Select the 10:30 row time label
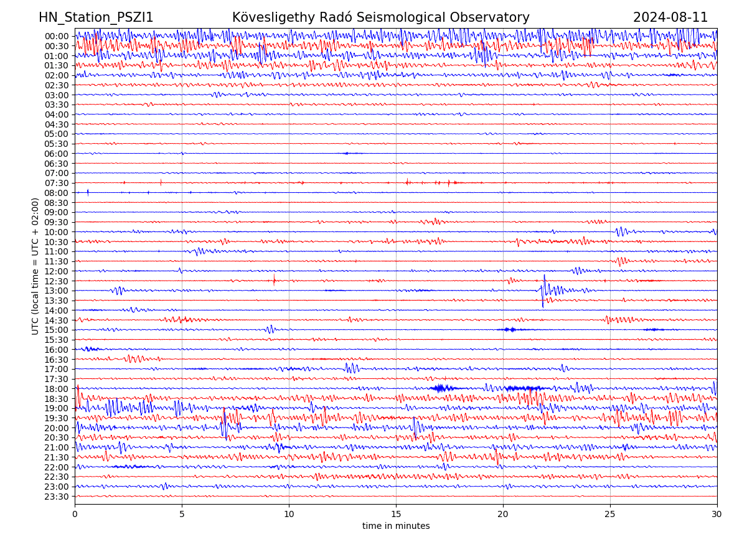747x560 pixels. tap(57, 242)
